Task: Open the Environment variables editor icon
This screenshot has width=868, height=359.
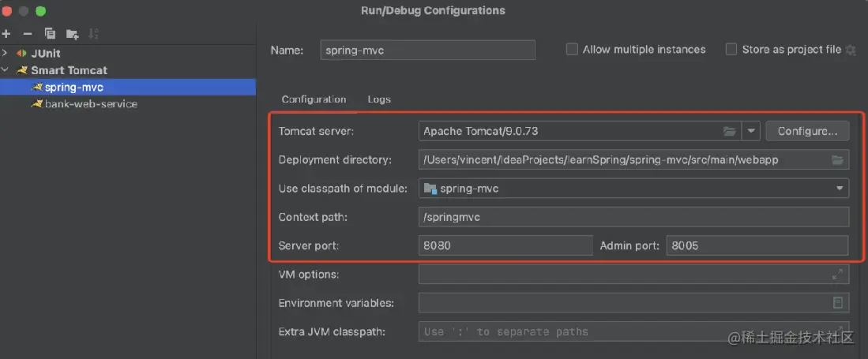Action: point(838,302)
